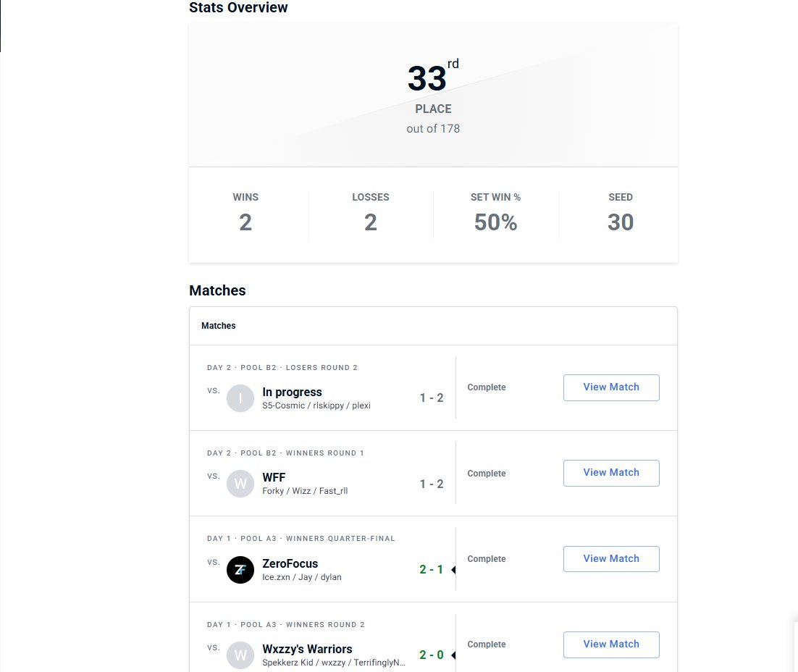Click the ZeroFocus team logo
The image size is (798, 672).
(x=240, y=570)
